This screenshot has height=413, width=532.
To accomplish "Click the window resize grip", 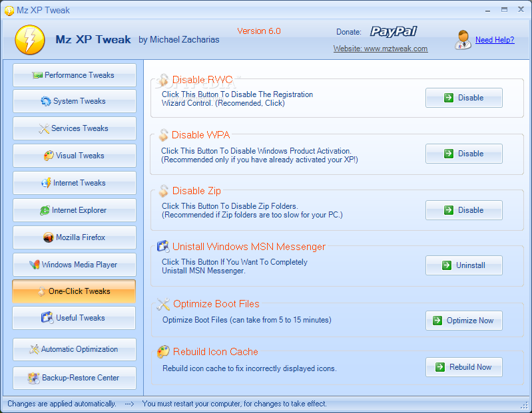I will 525,405.
